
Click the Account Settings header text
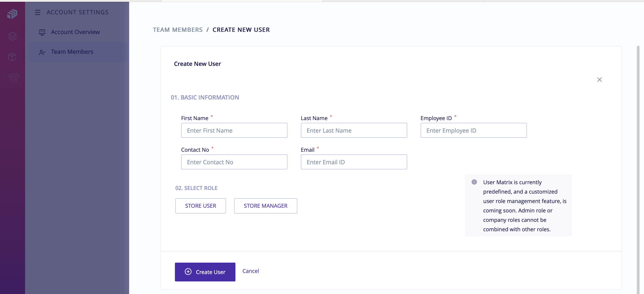click(78, 12)
